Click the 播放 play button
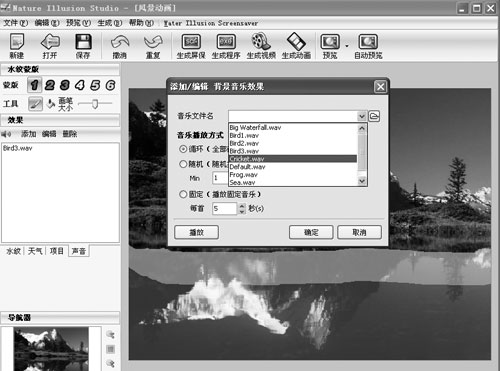 196,232
